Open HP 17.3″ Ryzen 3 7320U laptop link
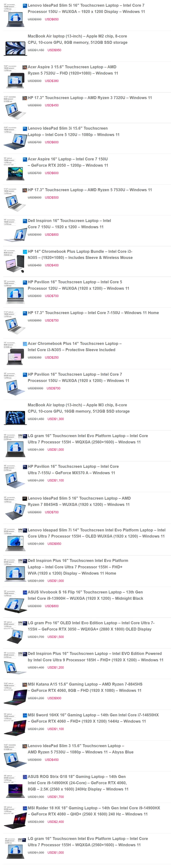Viewport: 171px width, 868px height. point(89,98)
